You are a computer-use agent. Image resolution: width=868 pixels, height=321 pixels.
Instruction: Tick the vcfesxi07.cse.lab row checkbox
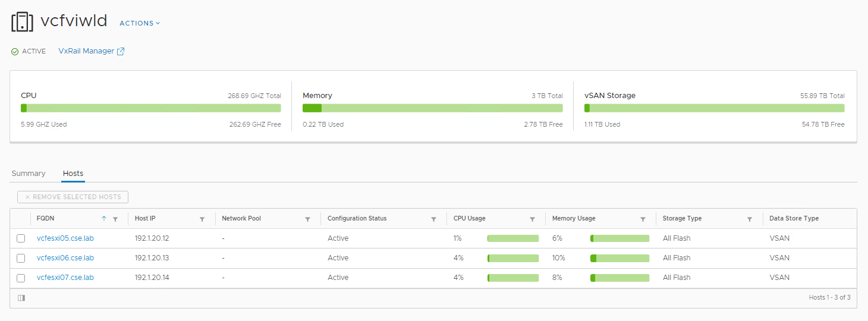(21, 278)
